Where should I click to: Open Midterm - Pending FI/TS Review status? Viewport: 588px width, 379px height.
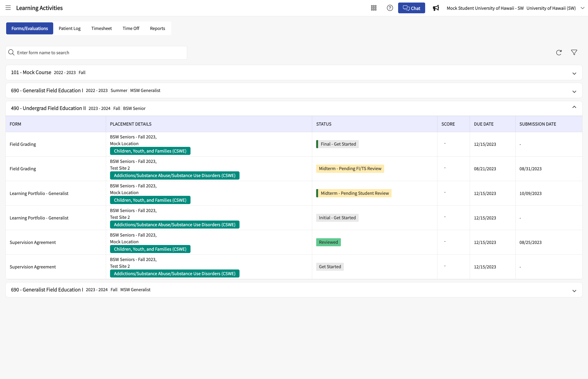click(x=350, y=169)
